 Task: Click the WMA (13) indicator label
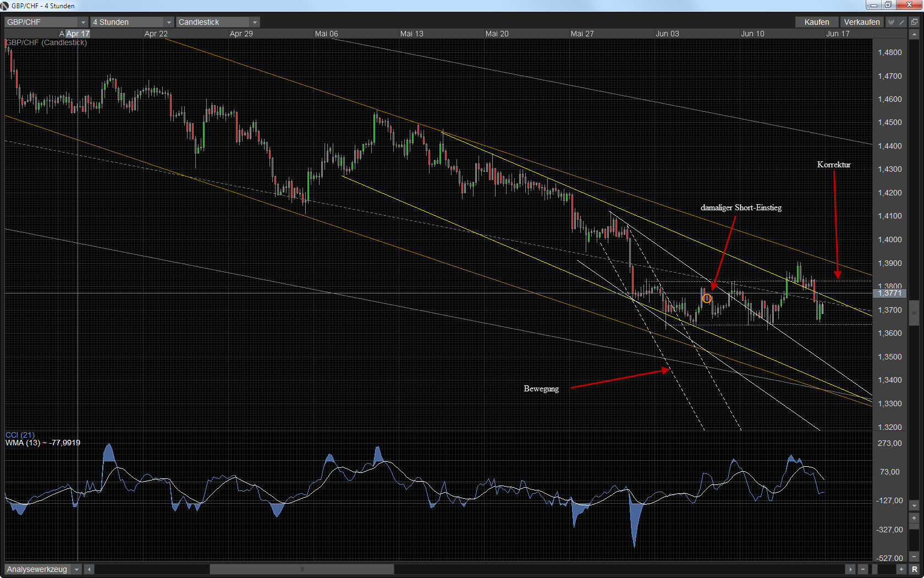coord(43,443)
